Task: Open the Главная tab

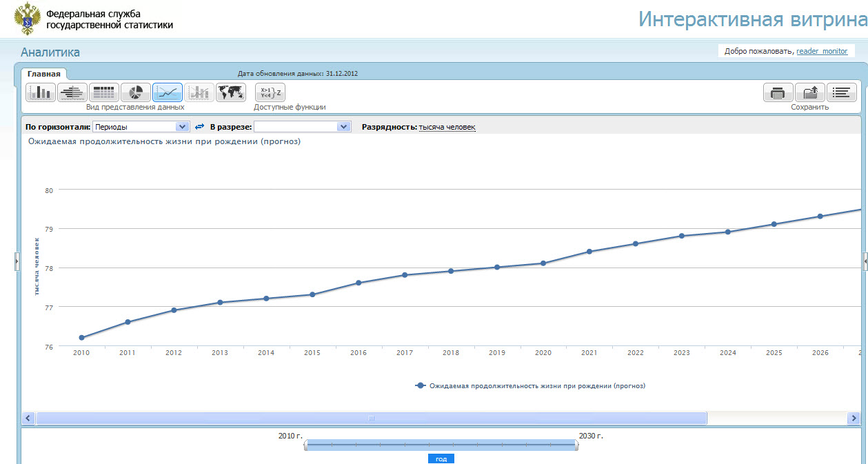Action: pyautogui.click(x=44, y=74)
